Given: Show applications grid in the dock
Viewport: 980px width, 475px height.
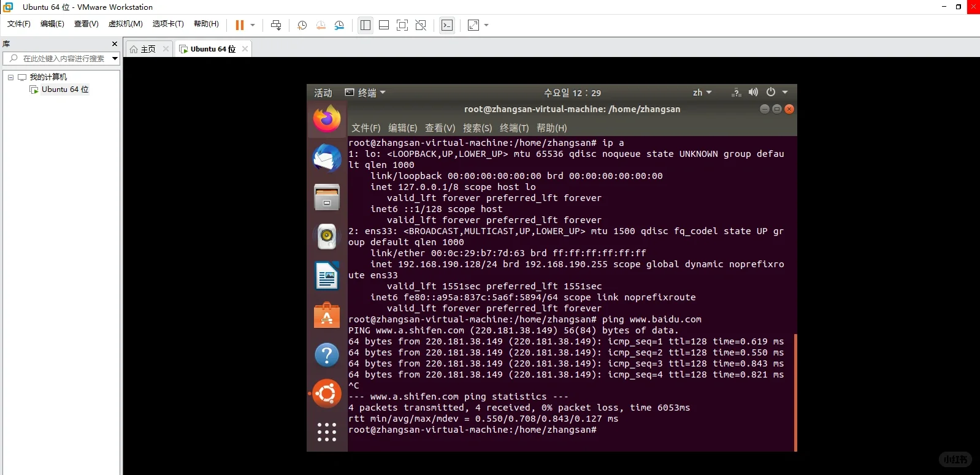Looking at the screenshot, I should 327,432.
